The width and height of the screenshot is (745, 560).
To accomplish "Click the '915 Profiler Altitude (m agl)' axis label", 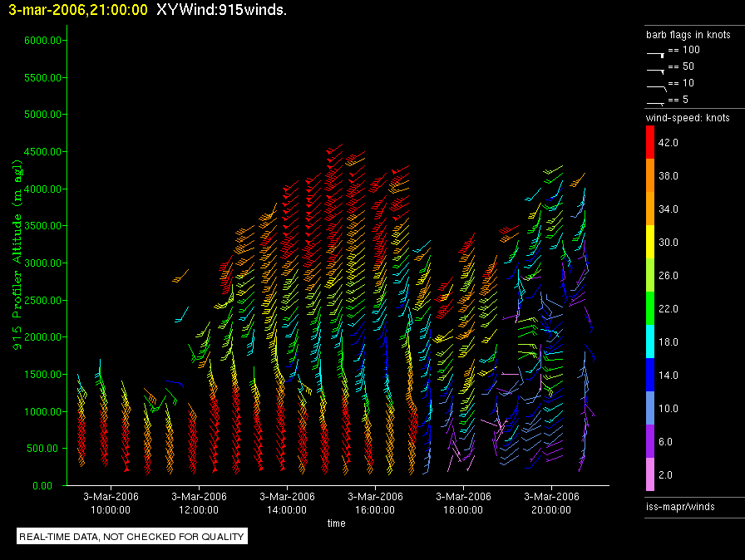I will (x=17, y=255).
